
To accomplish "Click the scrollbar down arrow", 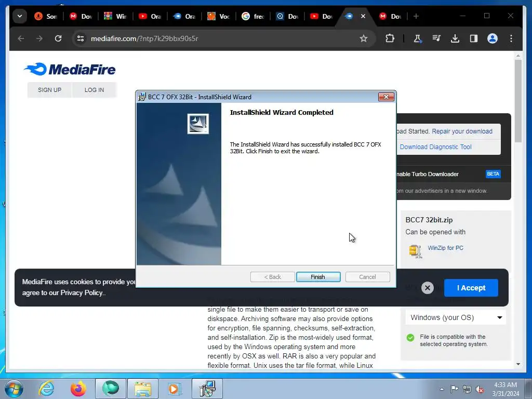I will click(x=518, y=364).
